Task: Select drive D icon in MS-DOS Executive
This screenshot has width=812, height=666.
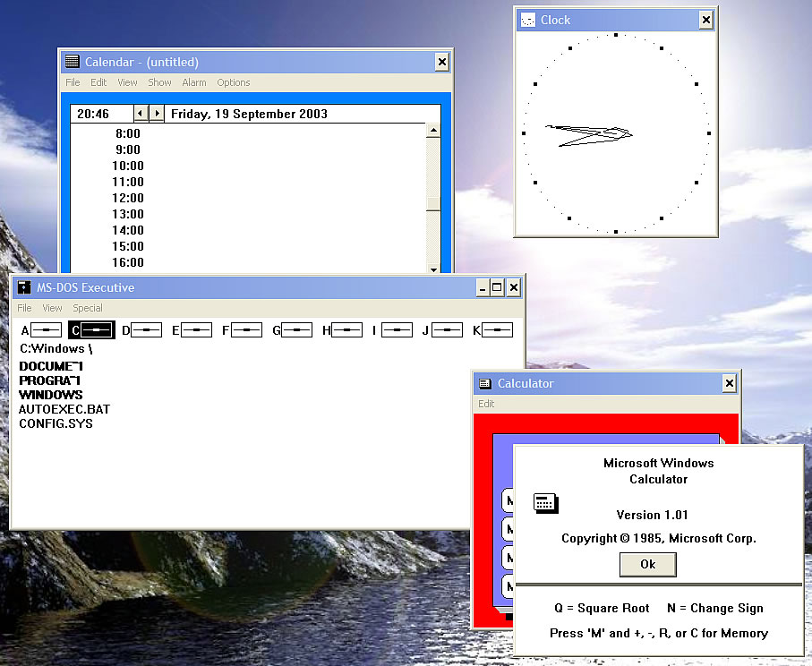Action: (146, 330)
